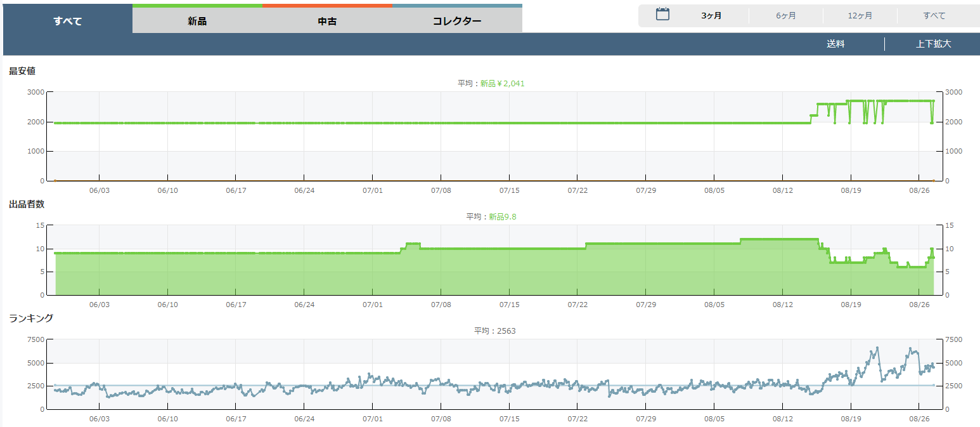
Task: Click 07/01 on the ランキング chart axis
Action: (373, 419)
